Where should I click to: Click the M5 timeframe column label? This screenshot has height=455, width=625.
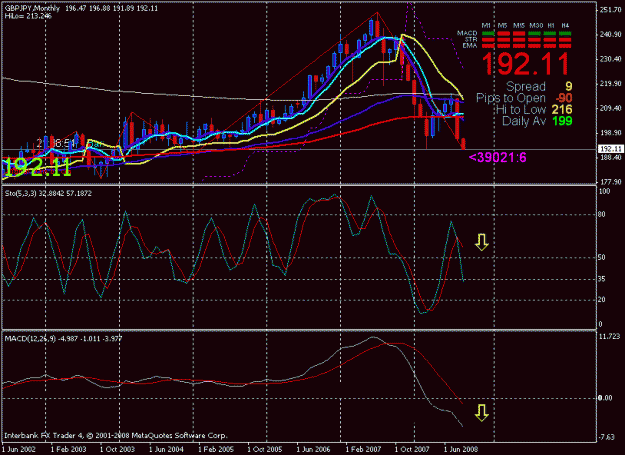503,25
